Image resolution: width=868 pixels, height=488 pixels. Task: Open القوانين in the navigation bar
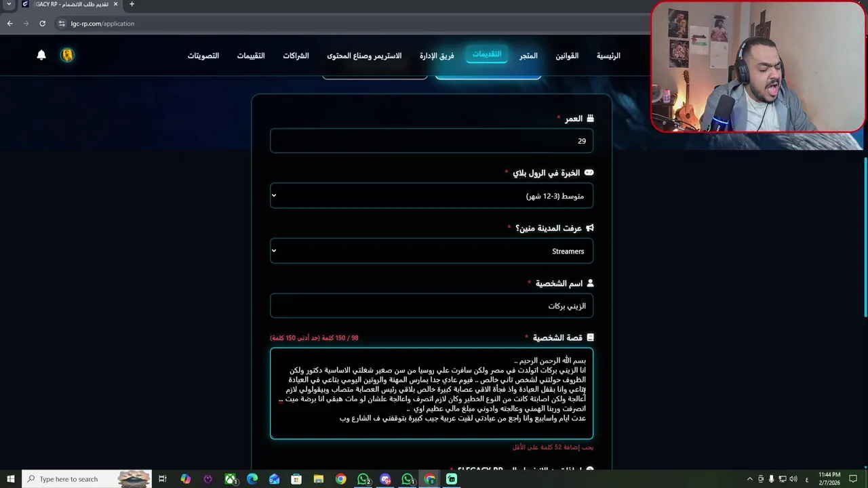coord(567,56)
